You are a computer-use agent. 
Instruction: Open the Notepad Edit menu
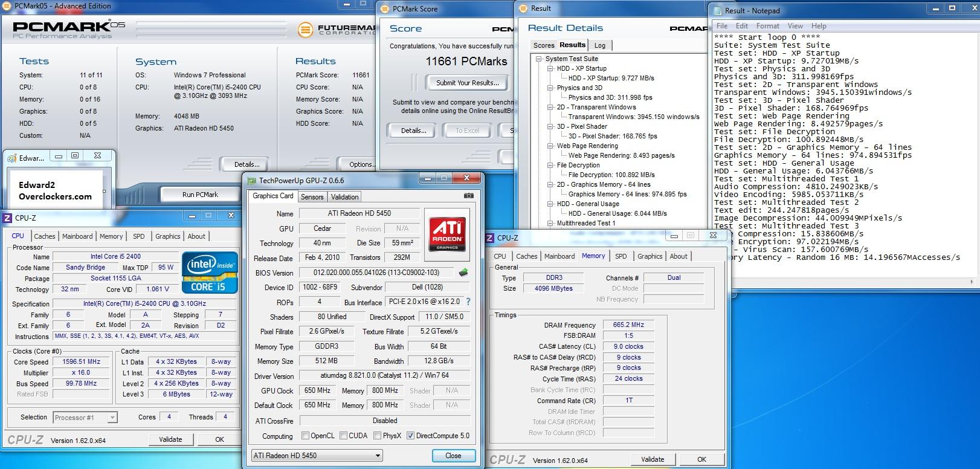click(x=742, y=26)
